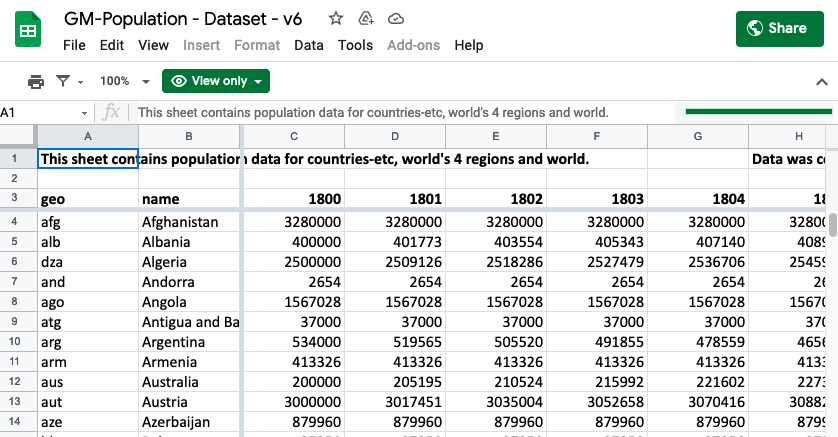Click the green Share button
The image size is (838, 437).
point(779,28)
